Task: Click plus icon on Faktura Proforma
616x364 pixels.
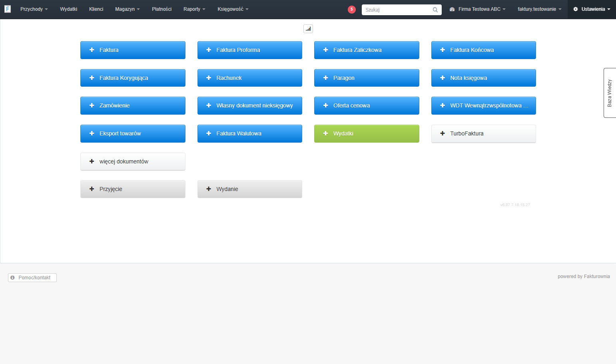Action: point(209,50)
